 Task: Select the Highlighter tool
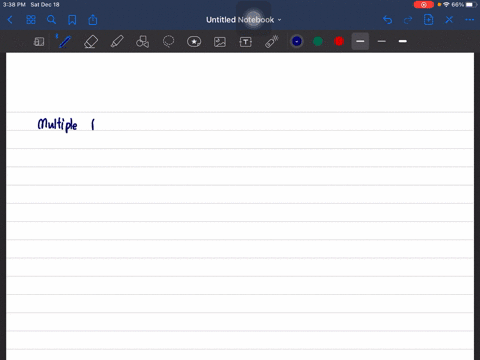(117, 42)
